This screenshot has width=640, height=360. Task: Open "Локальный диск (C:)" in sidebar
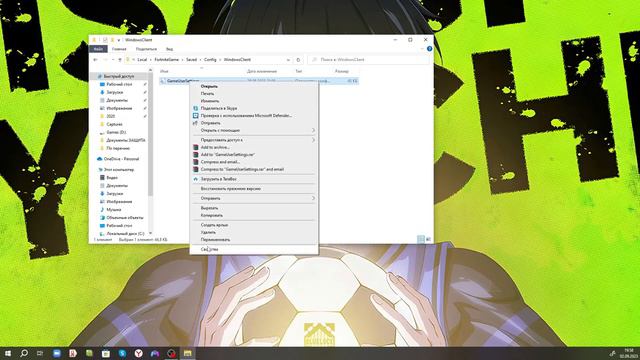125,233
